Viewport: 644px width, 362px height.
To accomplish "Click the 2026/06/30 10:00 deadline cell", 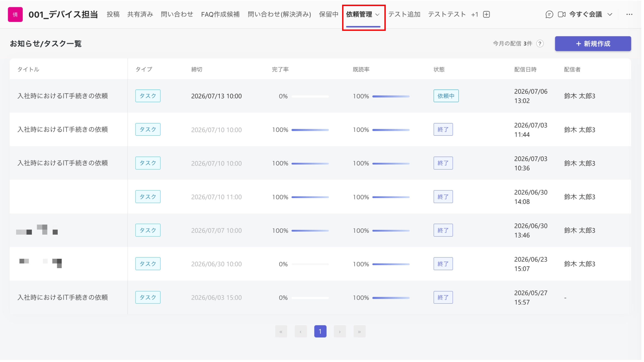I will pyautogui.click(x=216, y=264).
